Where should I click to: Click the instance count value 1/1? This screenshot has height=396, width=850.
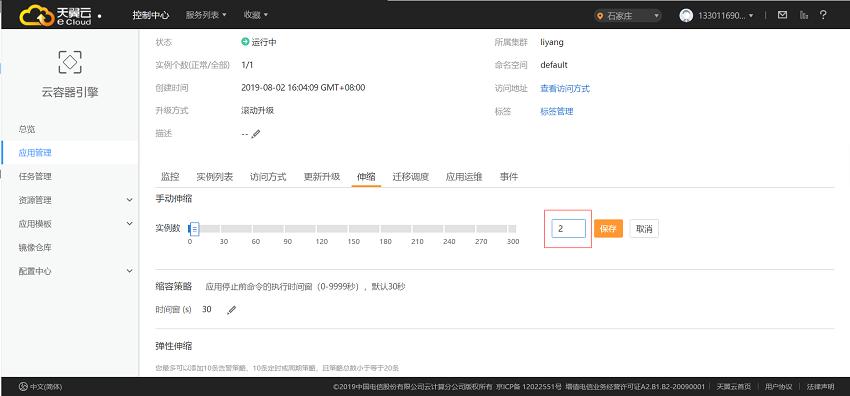(247, 65)
